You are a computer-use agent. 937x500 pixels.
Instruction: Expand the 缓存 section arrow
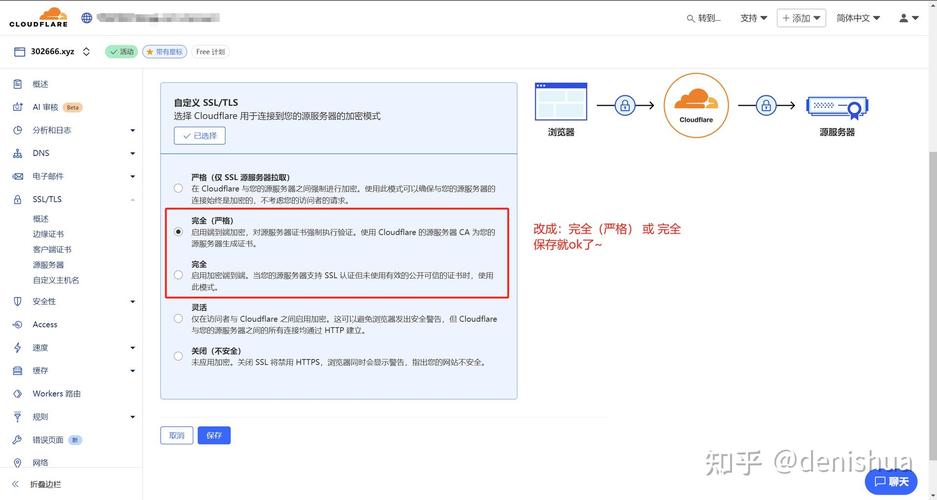133,371
